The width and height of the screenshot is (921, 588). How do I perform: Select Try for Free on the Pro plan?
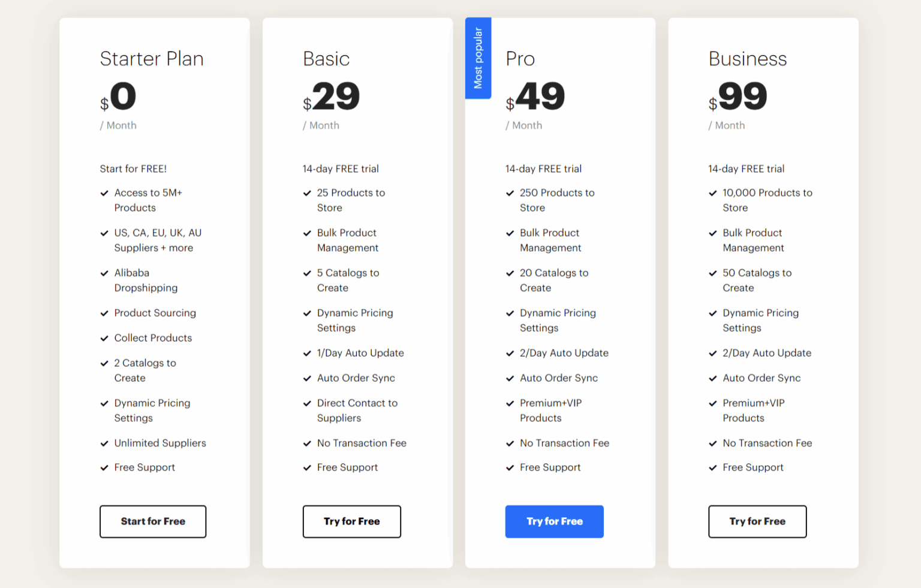tap(554, 521)
